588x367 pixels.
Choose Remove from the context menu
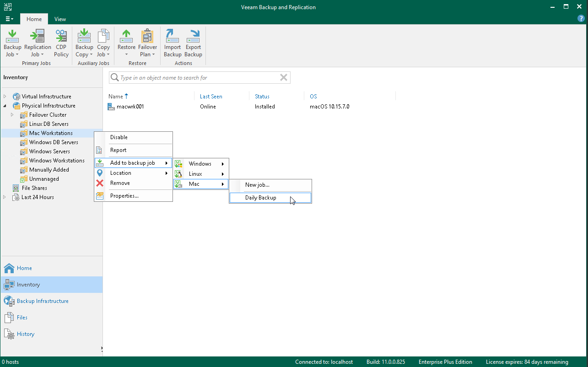(x=120, y=183)
